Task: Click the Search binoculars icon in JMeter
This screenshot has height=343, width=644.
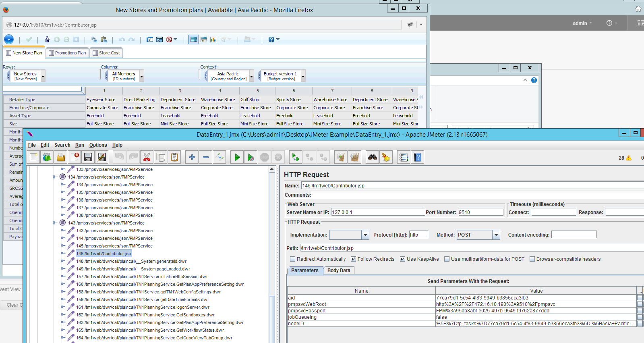Action: click(373, 157)
